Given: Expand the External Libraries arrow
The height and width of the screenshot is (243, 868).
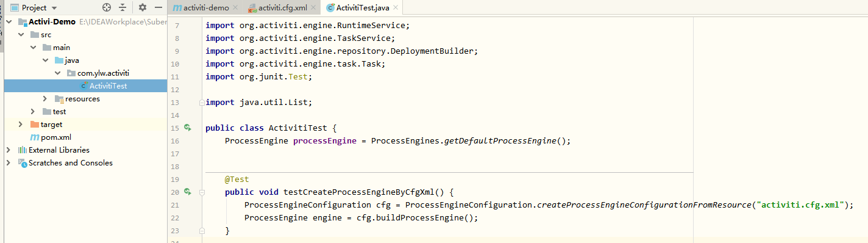Looking at the screenshot, I should [x=9, y=150].
